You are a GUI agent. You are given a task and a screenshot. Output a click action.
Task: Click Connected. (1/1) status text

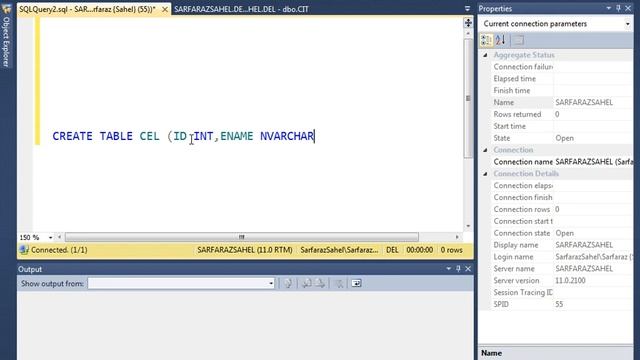(59, 250)
